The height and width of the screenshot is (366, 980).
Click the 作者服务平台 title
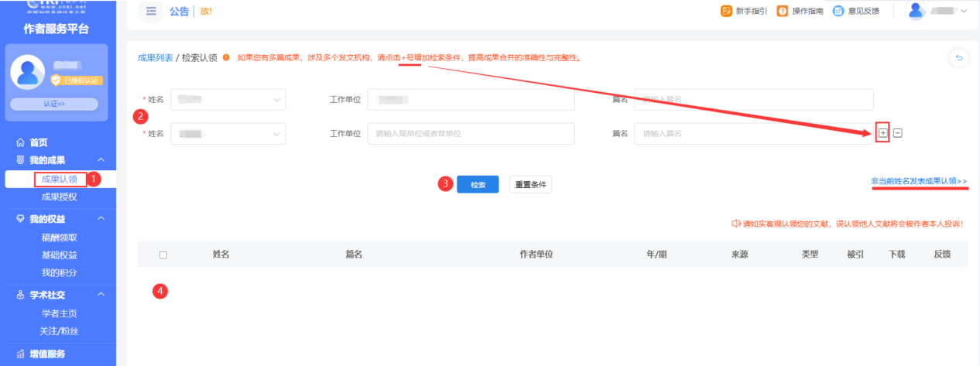[57, 29]
